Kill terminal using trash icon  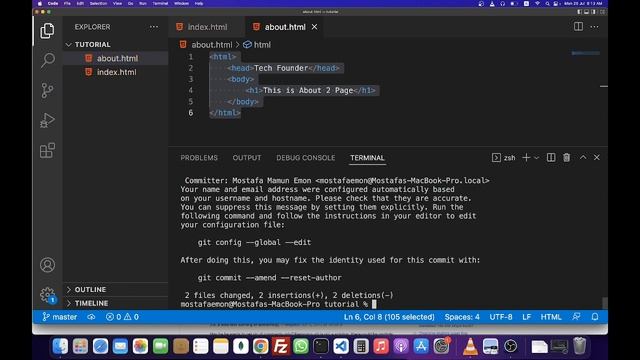coord(567,158)
